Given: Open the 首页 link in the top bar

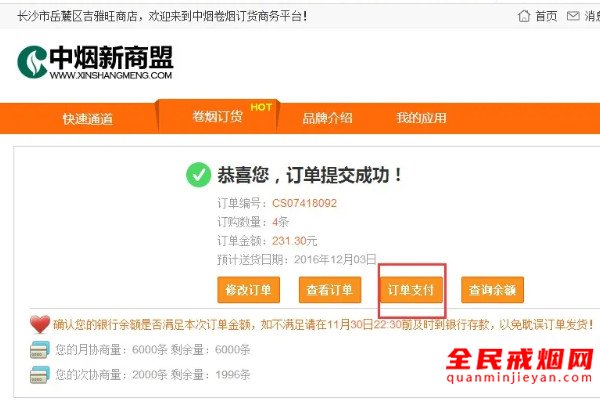Looking at the screenshot, I should pyautogui.click(x=546, y=16).
